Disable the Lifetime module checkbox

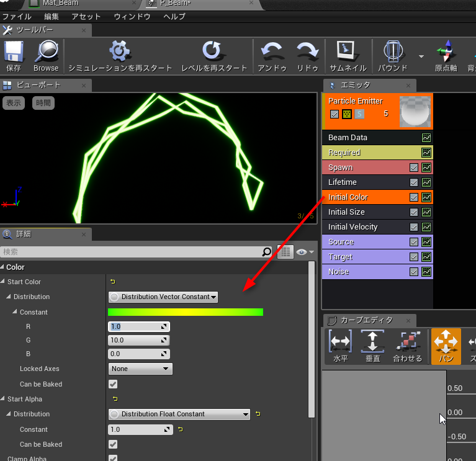(x=414, y=182)
